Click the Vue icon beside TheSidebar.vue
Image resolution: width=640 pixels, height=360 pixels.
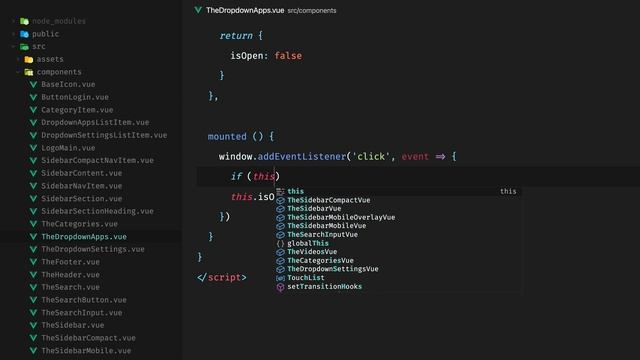tap(33, 325)
